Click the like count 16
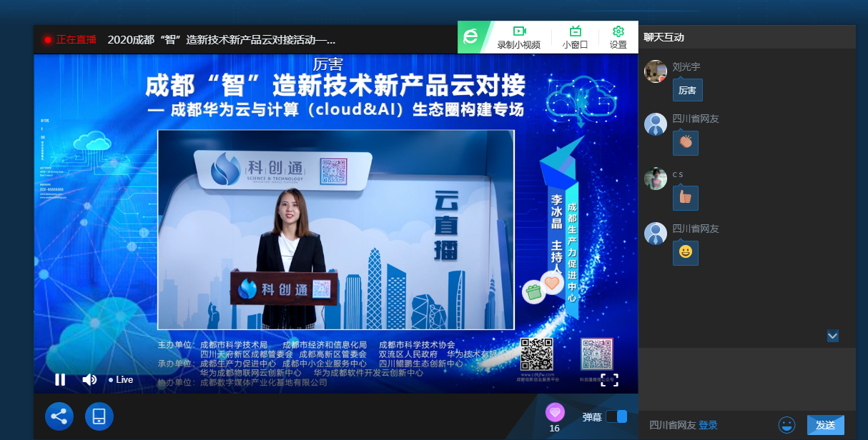 point(555,428)
